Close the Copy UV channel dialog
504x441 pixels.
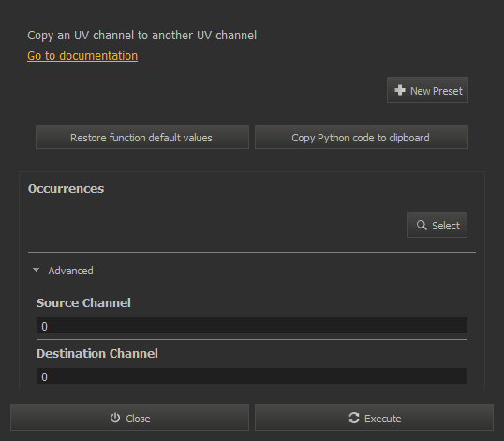(x=129, y=418)
